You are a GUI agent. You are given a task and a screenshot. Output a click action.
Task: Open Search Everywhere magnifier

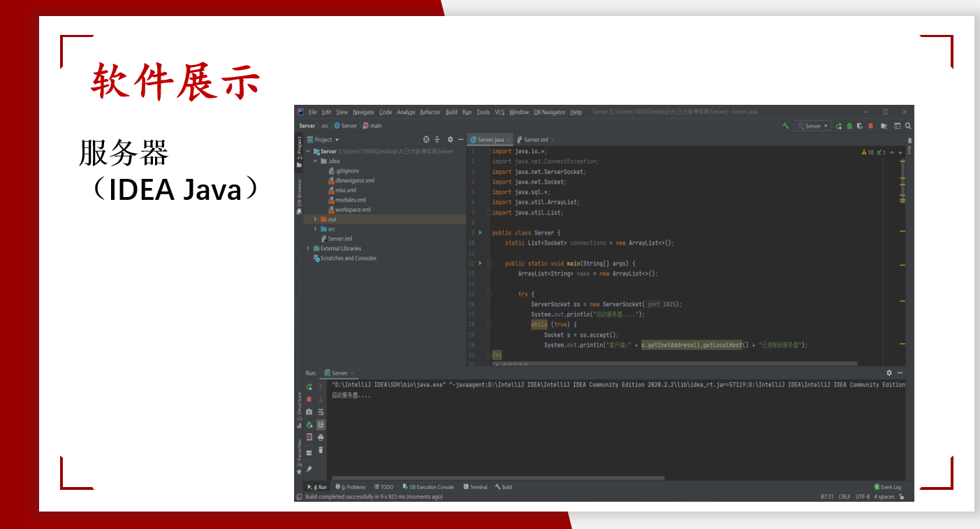(908, 126)
